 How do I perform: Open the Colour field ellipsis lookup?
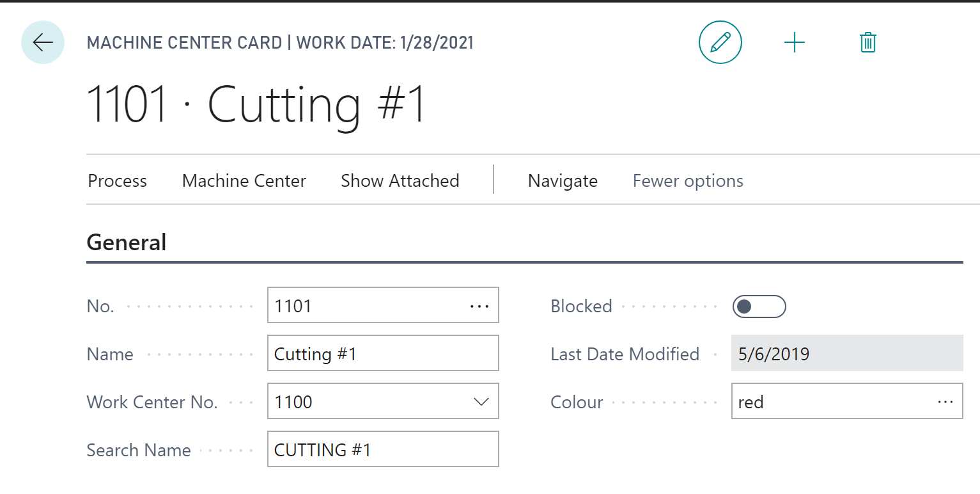click(x=945, y=402)
